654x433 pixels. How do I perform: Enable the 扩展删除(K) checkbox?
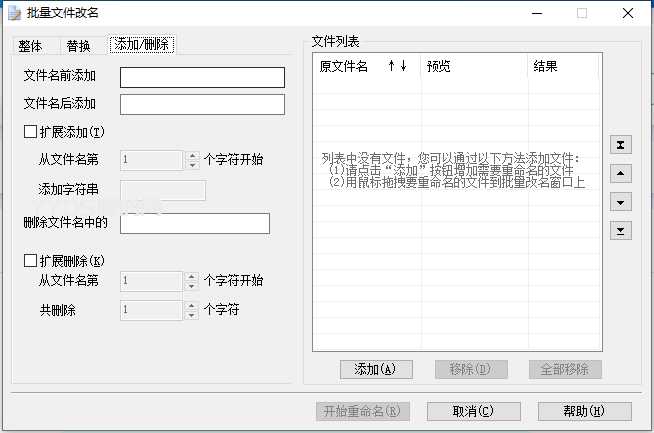pyautogui.click(x=29, y=260)
